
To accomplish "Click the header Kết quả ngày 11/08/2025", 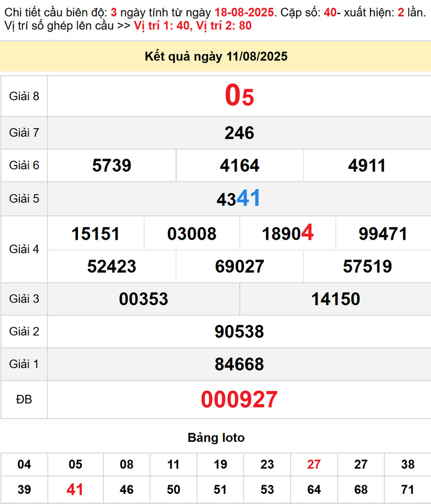I will point(216,57).
